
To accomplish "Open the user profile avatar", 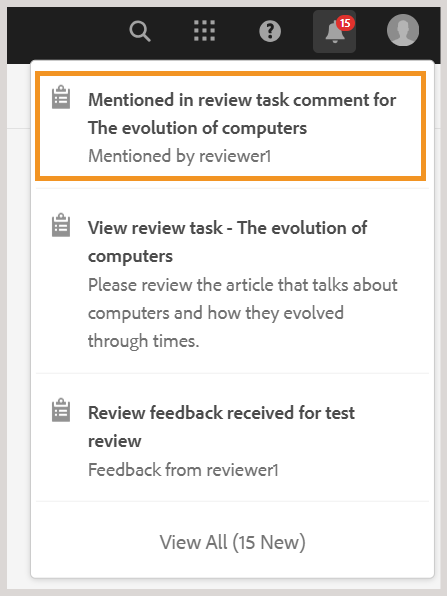I will pyautogui.click(x=403, y=30).
